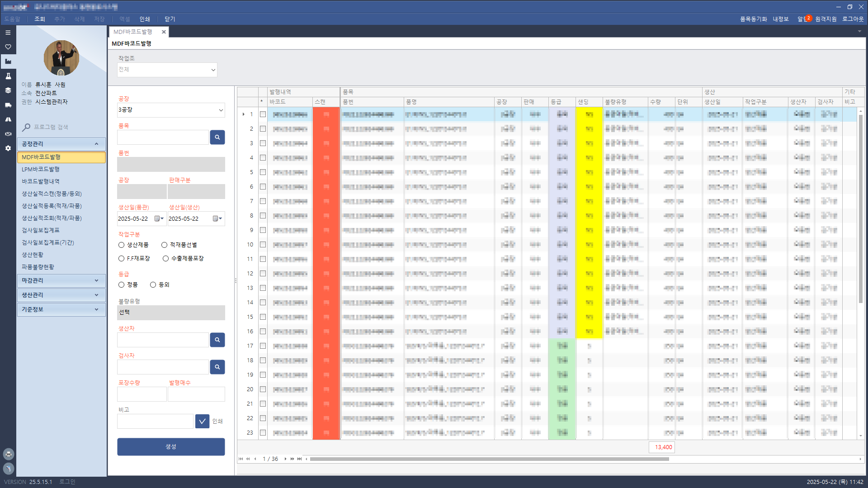Screen dimensions: 868x488
Task: Open the hamburger menu icon in sidebar
Action: point(8,33)
